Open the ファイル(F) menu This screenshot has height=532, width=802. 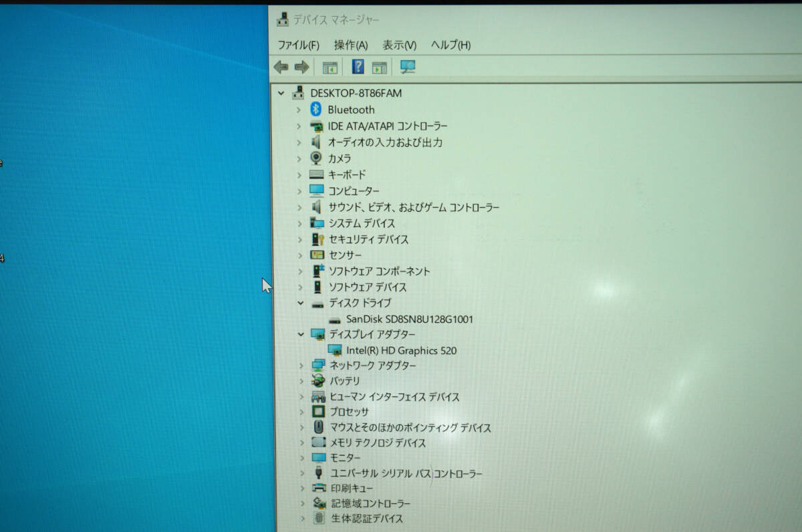298,45
